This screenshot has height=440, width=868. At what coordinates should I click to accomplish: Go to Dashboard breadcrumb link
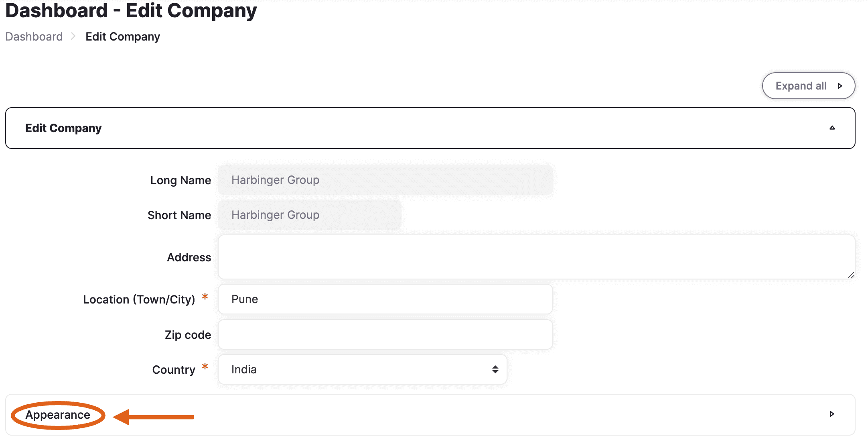(x=34, y=37)
